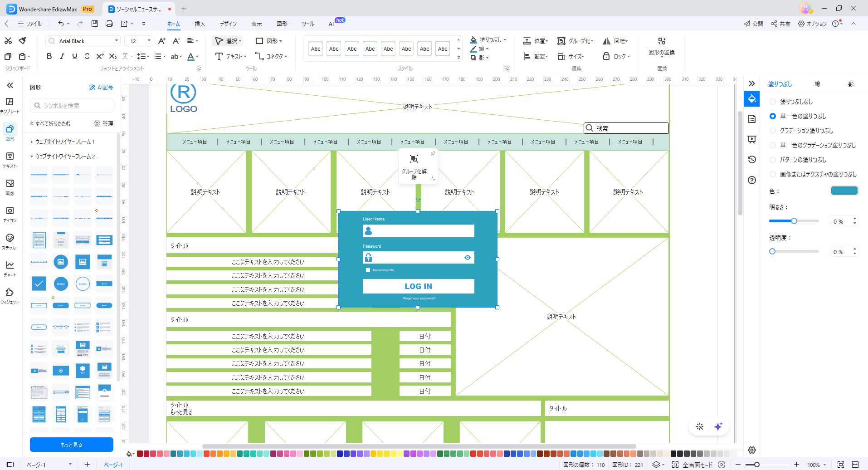Open the Sticker (ステッカー) sidebar panel
This screenshot has height=470, width=868.
pos(10,241)
